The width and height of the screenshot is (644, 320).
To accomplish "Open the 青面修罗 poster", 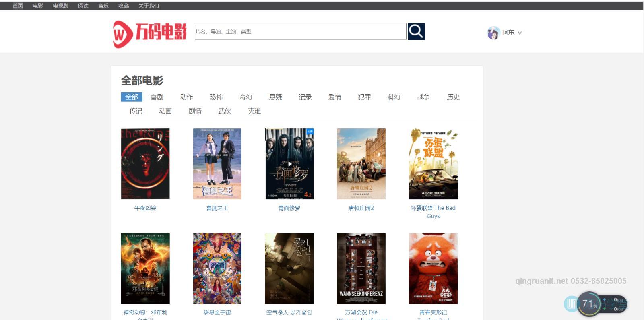I will click(289, 164).
